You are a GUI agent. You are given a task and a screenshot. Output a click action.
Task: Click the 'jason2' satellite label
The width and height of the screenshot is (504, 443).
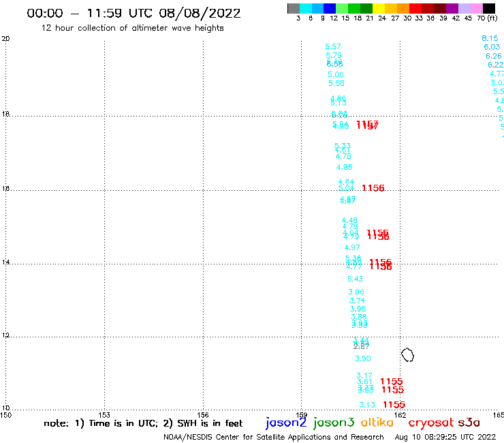click(x=286, y=423)
